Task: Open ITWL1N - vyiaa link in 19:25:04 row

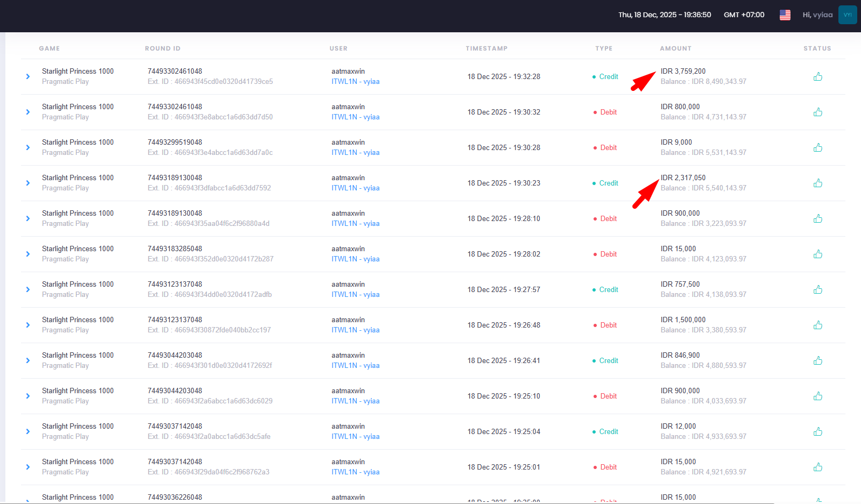Action: 356,437
